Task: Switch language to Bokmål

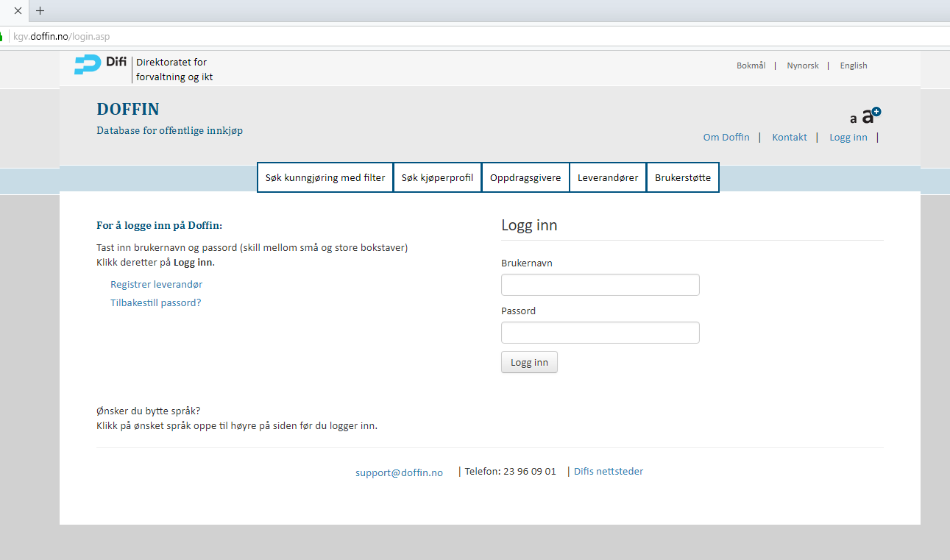Action: 751,65
